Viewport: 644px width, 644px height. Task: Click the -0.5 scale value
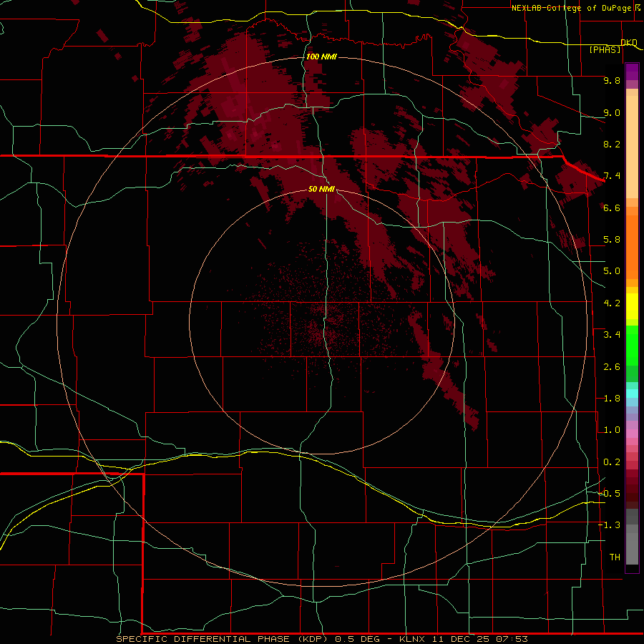tap(610, 494)
